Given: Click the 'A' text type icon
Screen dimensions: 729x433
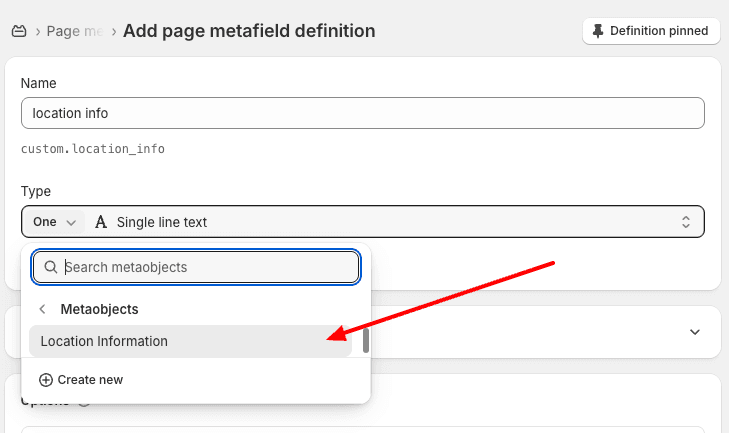Looking at the screenshot, I should [x=101, y=222].
